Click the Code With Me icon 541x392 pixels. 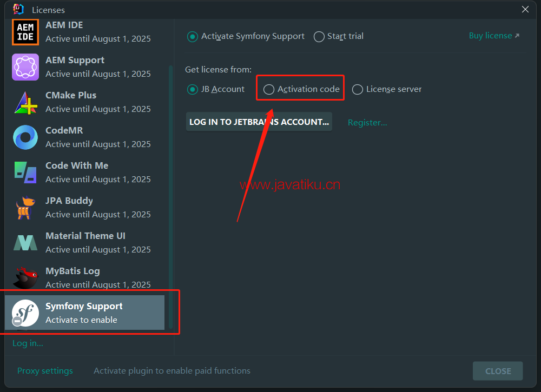tap(25, 172)
